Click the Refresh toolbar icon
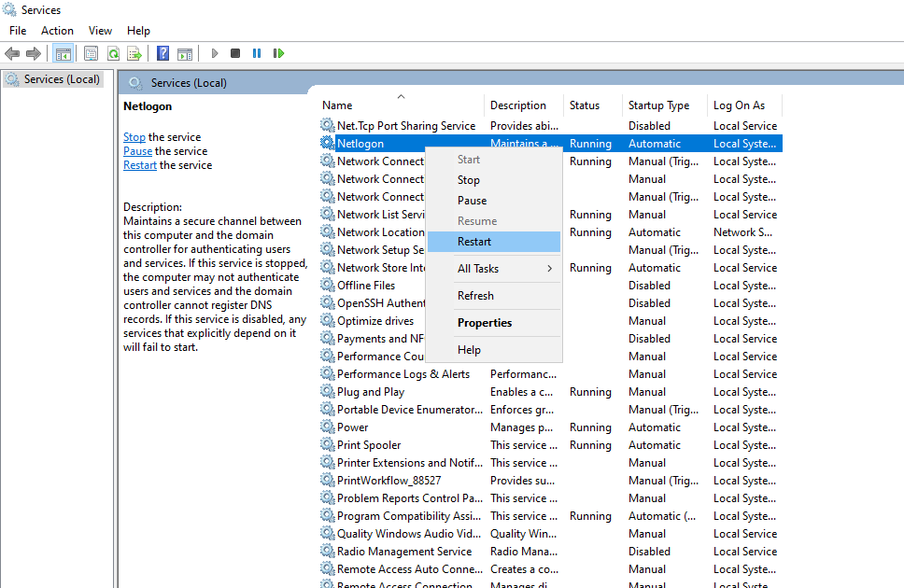 (114, 53)
